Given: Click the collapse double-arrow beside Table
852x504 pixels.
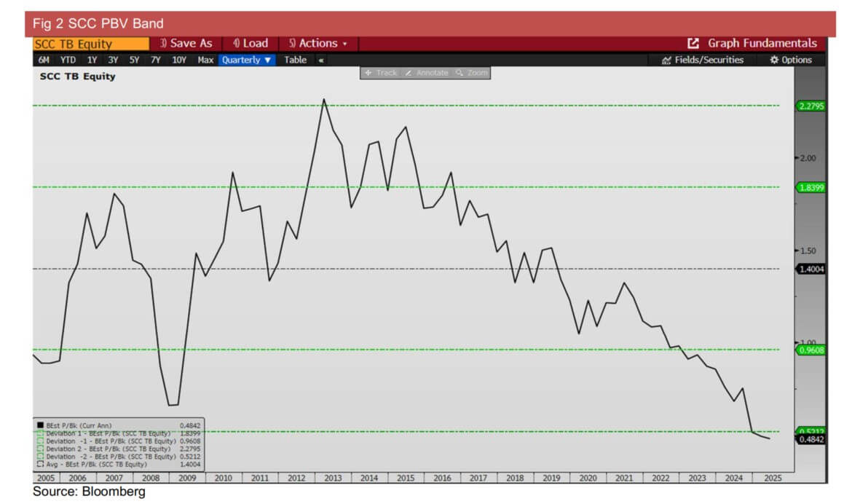Looking at the screenshot, I should (x=321, y=60).
